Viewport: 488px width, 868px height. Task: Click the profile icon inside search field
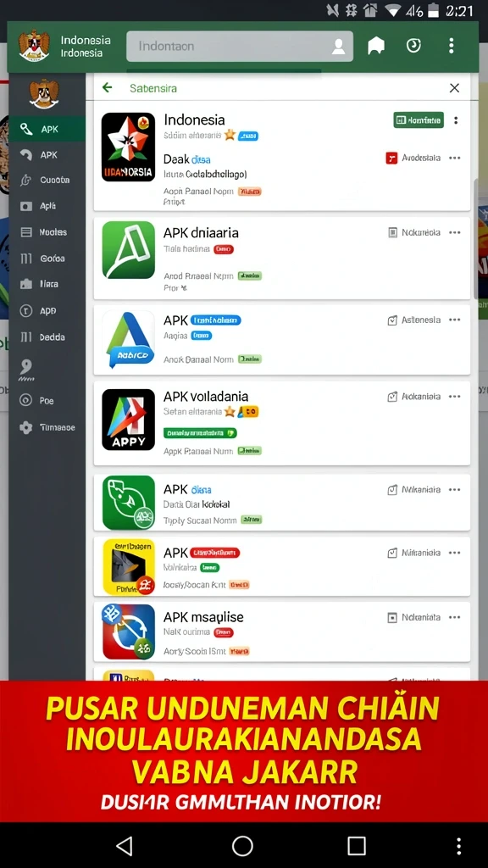coord(338,47)
